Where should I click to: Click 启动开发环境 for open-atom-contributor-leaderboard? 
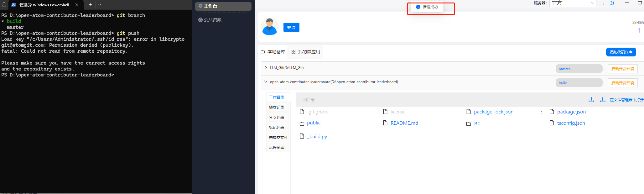pyautogui.click(x=622, y=83)
